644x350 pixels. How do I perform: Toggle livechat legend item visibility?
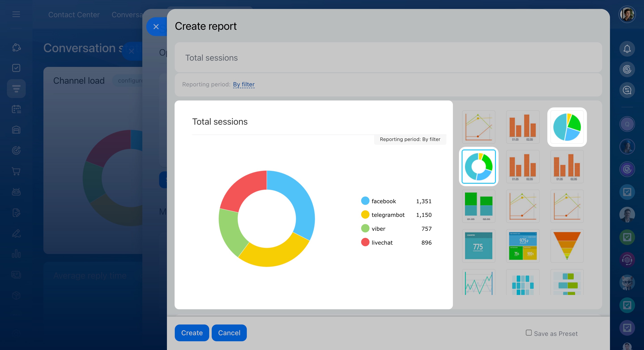[382, 243]
